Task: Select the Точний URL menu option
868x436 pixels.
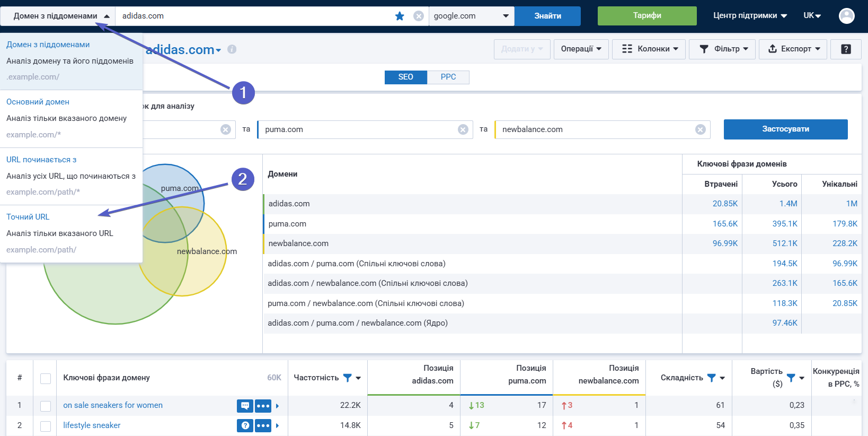Action: tap(28, 217)
